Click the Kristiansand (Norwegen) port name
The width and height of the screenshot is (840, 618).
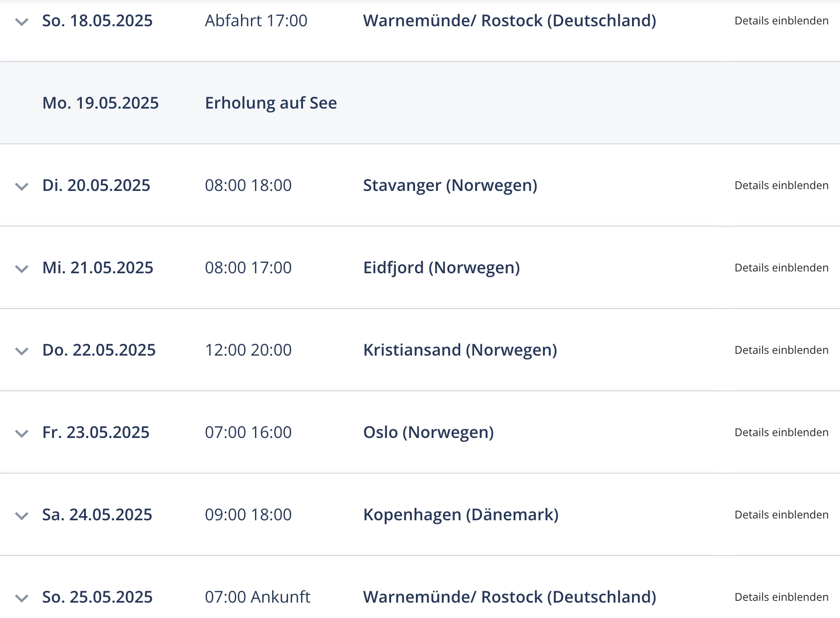click(x=460, y=350)
